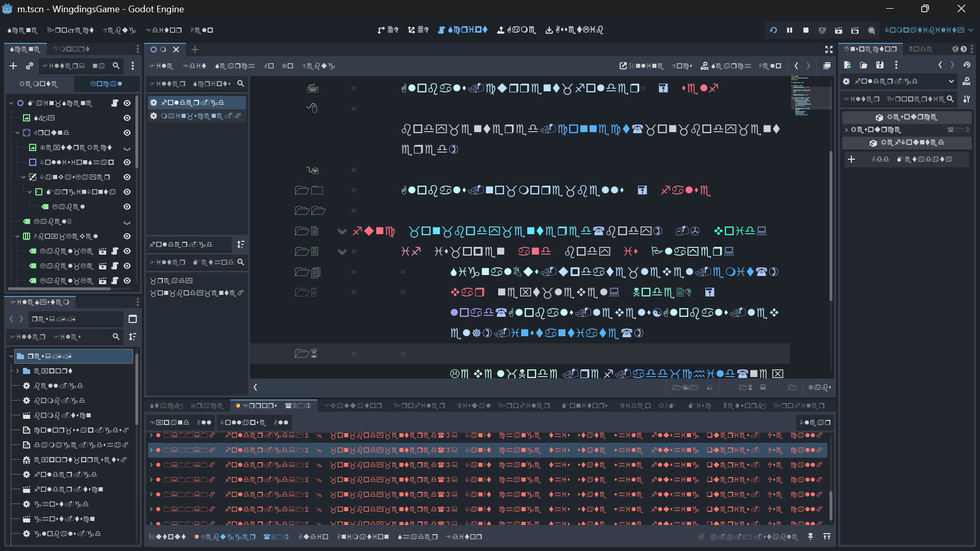Open script attached to root scene node

tap(115, 103)
